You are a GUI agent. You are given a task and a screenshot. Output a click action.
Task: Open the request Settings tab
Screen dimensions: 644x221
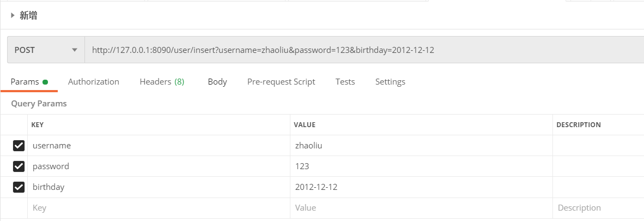pos(390,82)
